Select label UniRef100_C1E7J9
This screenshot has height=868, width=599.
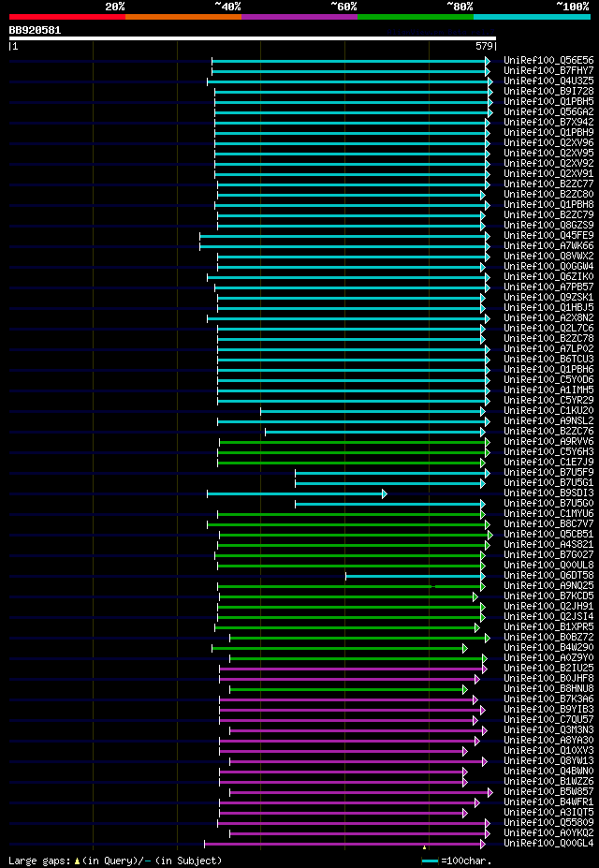[548, 463]
